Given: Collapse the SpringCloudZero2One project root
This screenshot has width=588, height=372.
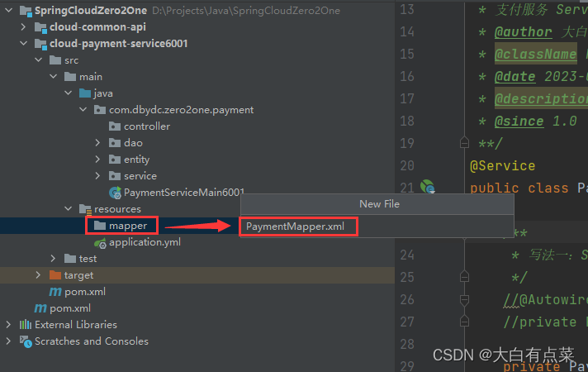Looking at the screenshot, I should tap(8, 11).
